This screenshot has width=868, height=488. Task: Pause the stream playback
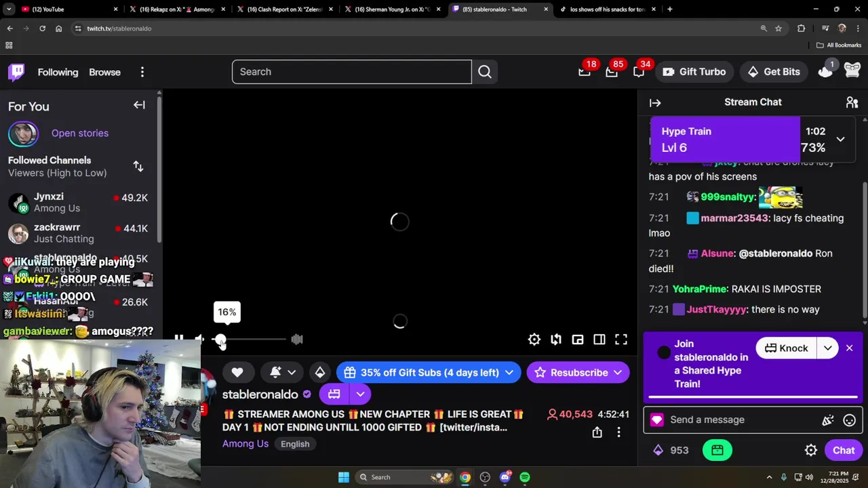click(178, 339)
